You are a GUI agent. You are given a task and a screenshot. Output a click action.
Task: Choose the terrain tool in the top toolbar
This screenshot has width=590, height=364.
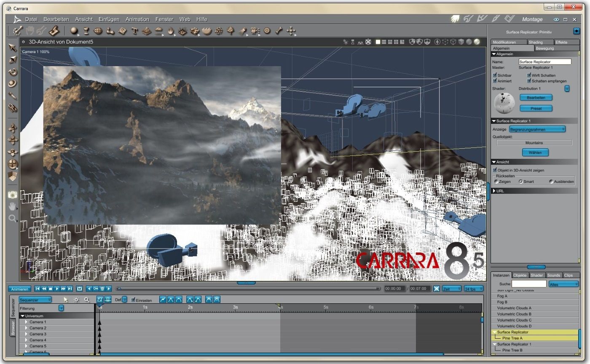coord(147,31)
